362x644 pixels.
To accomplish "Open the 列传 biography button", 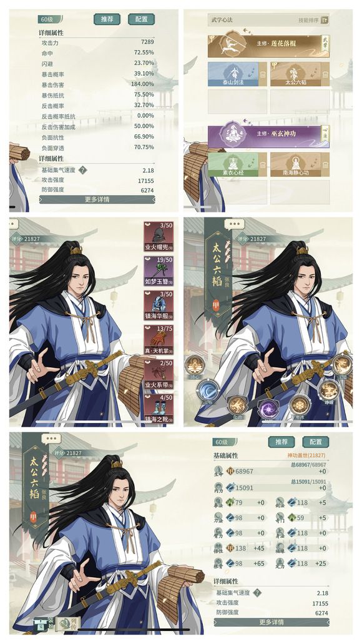I will [68, 623].
